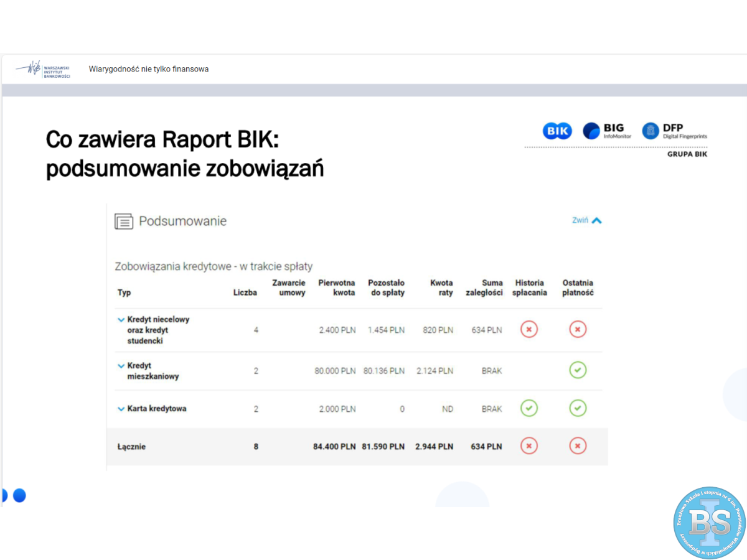
Task: Click red X in Kredyt niecelowy Historia spłacania
Action: coord(529,330)
